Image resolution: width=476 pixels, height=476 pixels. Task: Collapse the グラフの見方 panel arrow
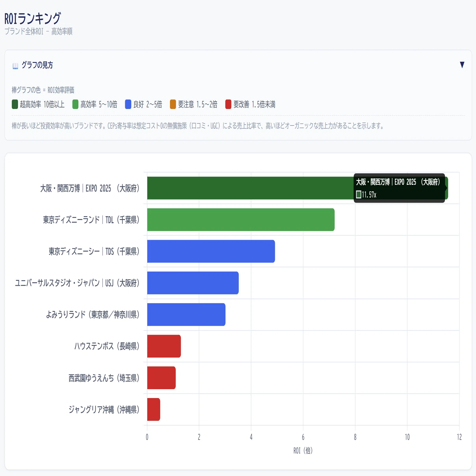462,65
